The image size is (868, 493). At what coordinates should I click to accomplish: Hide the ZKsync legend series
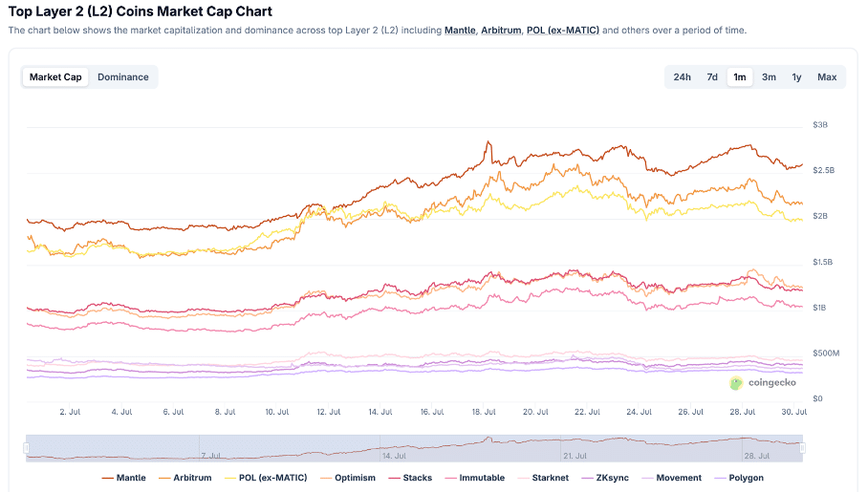pos(605,478)
